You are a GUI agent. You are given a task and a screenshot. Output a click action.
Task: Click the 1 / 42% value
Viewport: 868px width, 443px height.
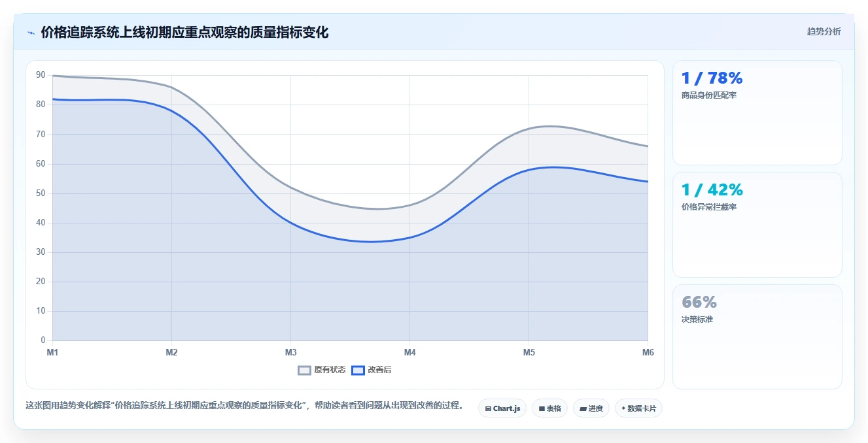pos(712,190)
